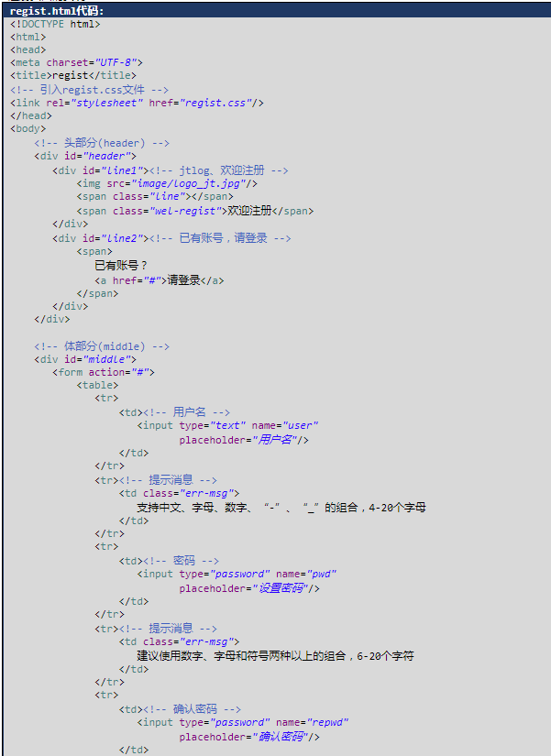Select the comment '头部分(header)'

point(102,143)
